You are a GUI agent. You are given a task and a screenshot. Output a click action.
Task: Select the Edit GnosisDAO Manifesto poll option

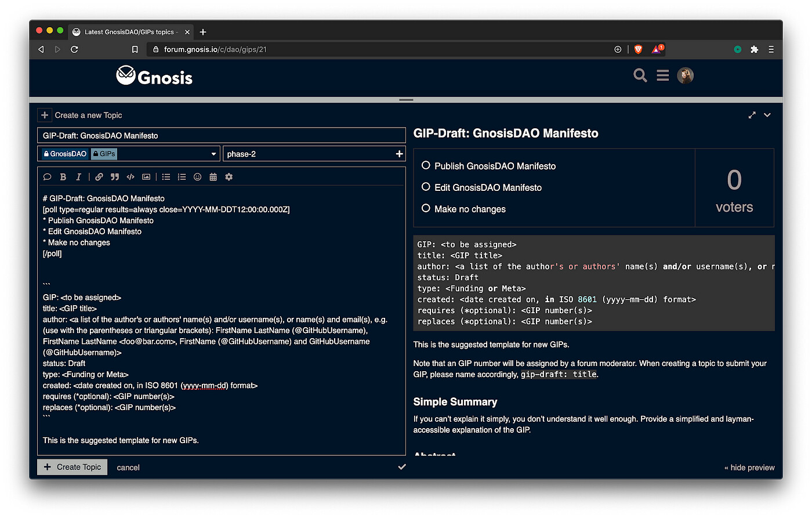[426, 187]
